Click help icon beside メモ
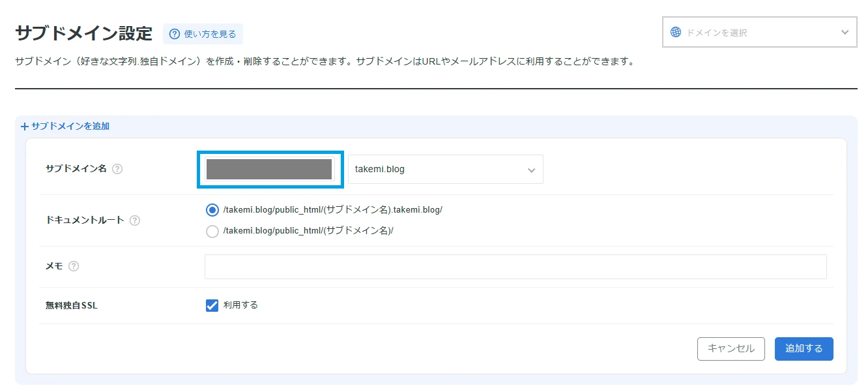The width and height of the screenshot is (868, 392). 74,266
